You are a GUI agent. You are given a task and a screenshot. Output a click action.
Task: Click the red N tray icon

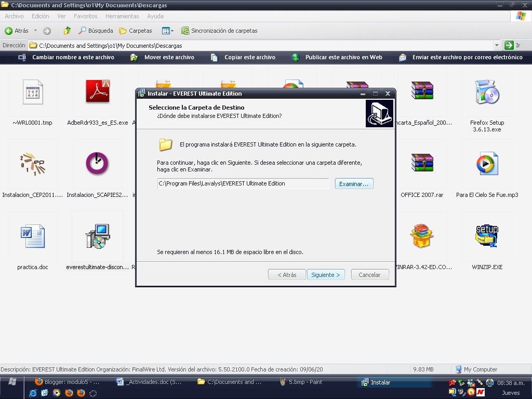(x=481, y=393)
